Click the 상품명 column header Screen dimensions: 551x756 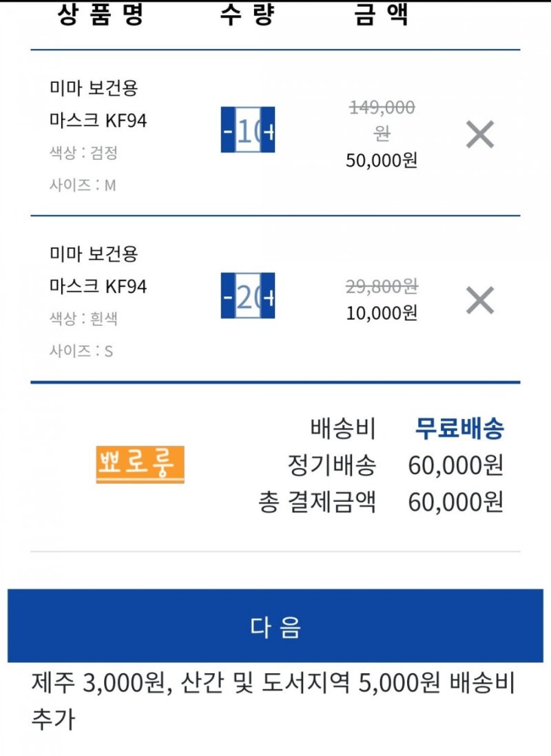click(101, 14)
